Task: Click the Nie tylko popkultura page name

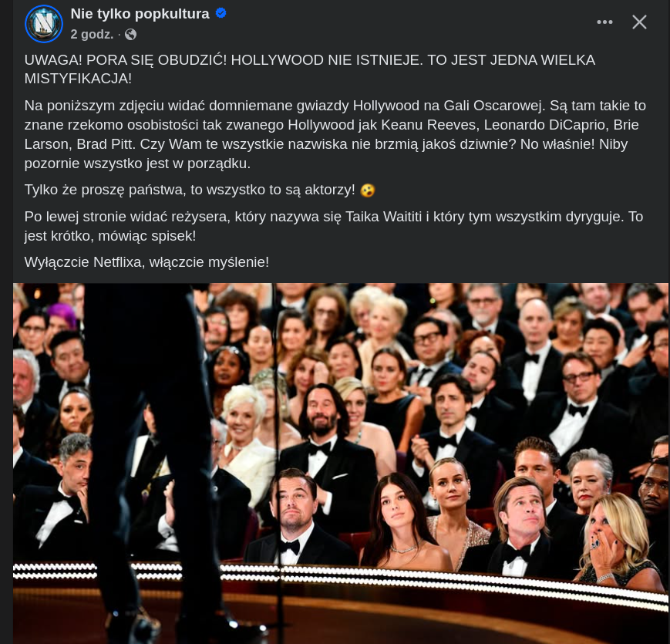Action: [140, 14]
